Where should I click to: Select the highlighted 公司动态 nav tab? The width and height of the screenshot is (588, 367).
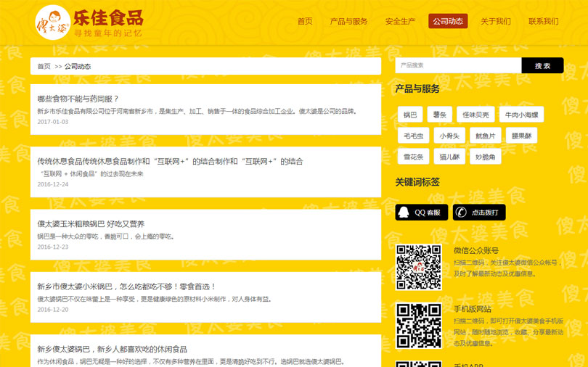(x=448, y=21)
